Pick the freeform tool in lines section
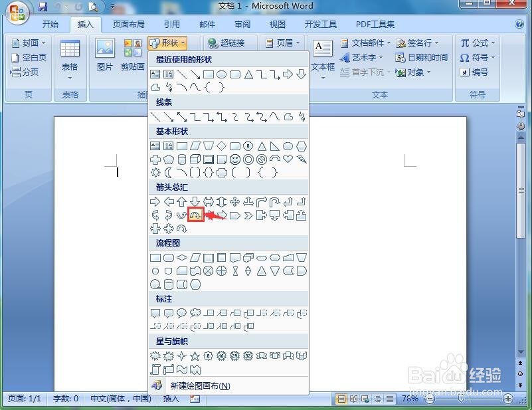The width and height of the screenshot is (532, 410). 288,117
